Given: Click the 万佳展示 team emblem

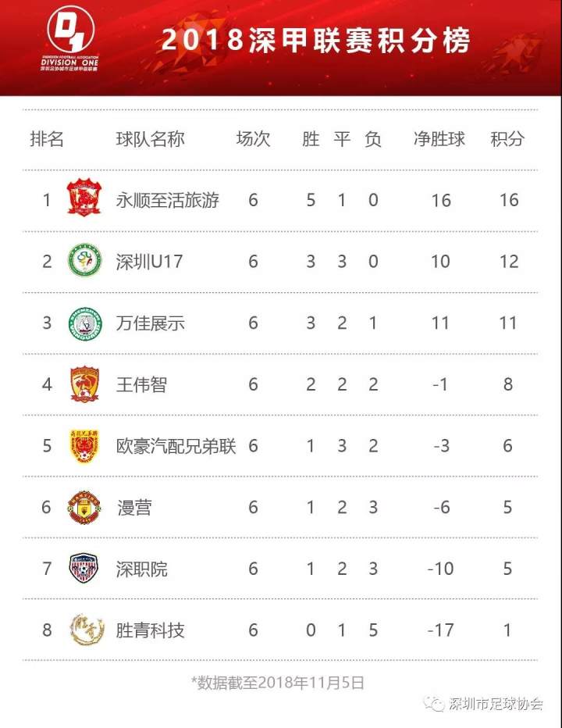Looking at the screenshot, I should pyautogui.click(x=84, y=323).
